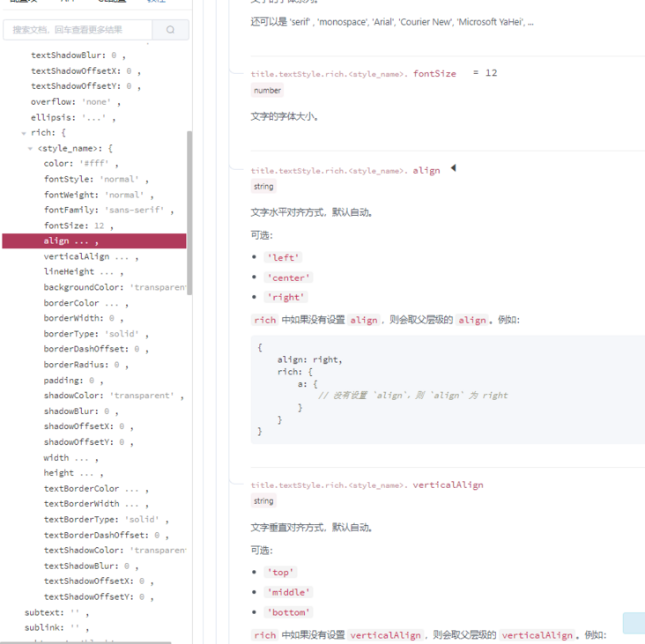The image size is (645, 644).
Task: Select the borderType: 'solid' tree entry
Action: pos(95,334)
